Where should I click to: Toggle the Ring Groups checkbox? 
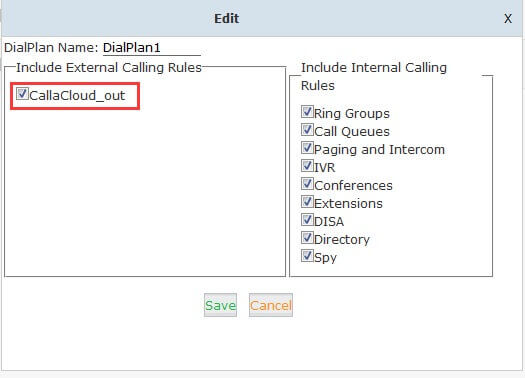tap(307, 111)
